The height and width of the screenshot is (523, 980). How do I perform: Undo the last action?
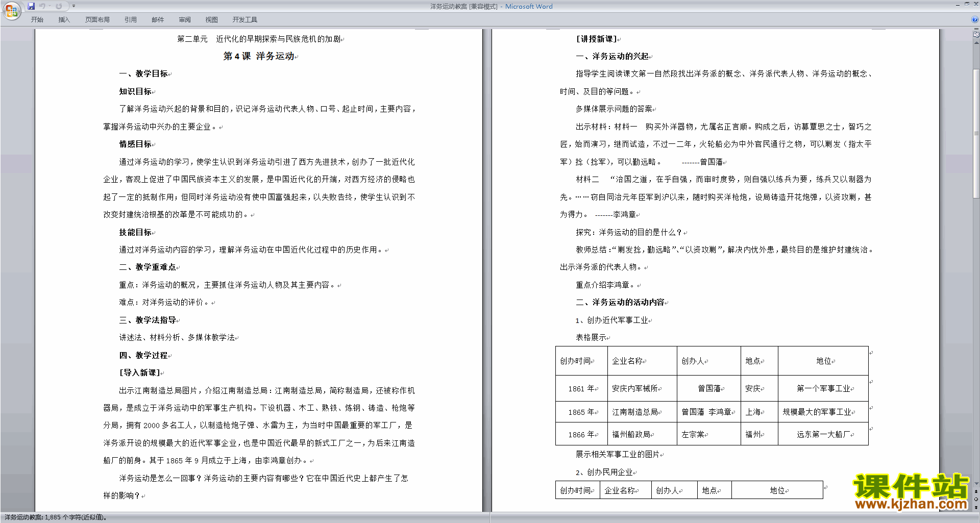coord(42,6)
